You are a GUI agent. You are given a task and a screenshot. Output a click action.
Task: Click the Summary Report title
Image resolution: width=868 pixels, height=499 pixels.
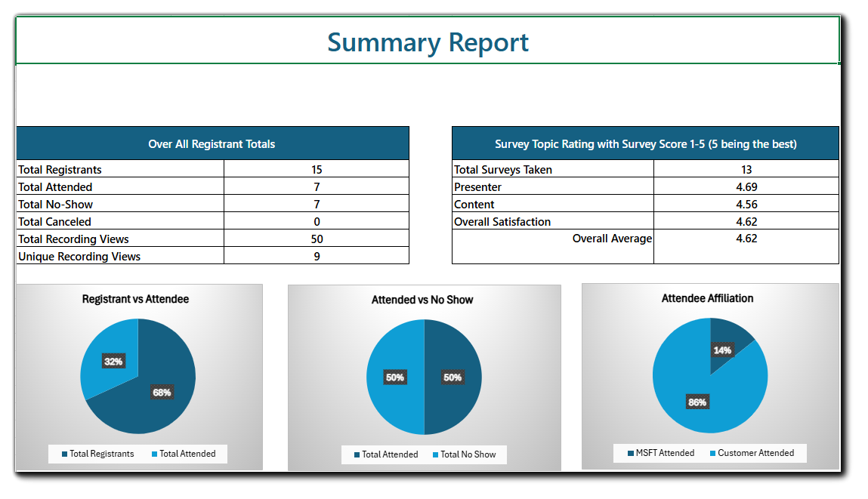click(428, 42)
